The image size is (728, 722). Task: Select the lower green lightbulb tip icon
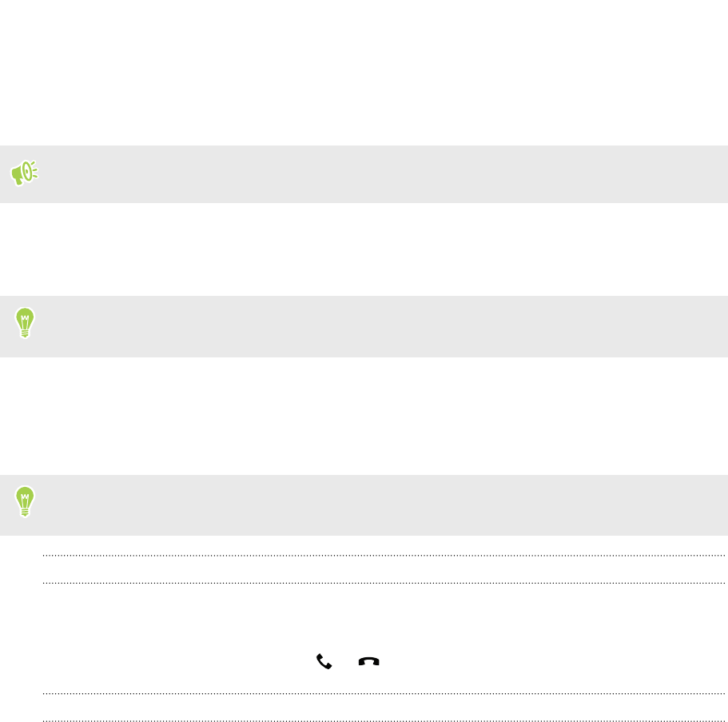[x=25, y=502]
